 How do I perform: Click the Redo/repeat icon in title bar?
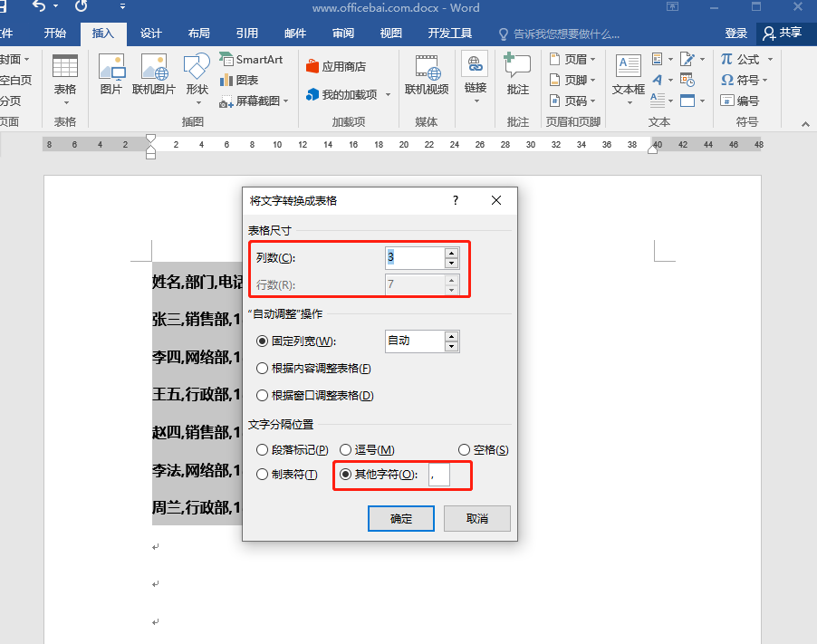82,6
